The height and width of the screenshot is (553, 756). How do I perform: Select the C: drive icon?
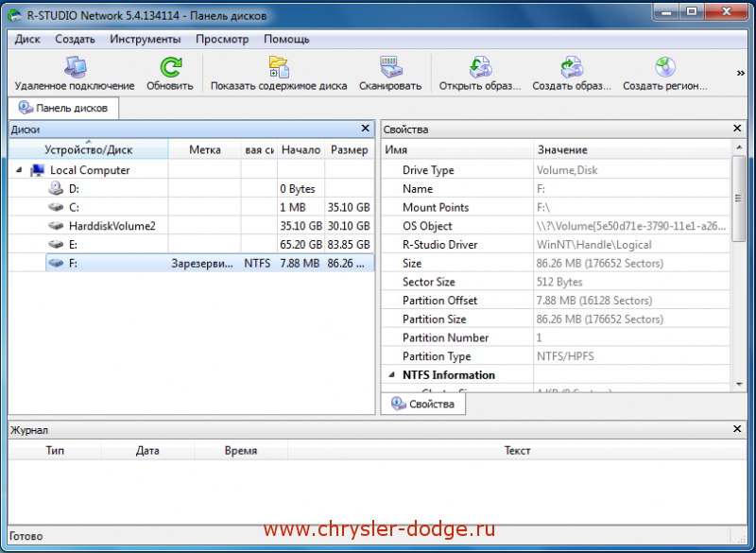point(56,207)
